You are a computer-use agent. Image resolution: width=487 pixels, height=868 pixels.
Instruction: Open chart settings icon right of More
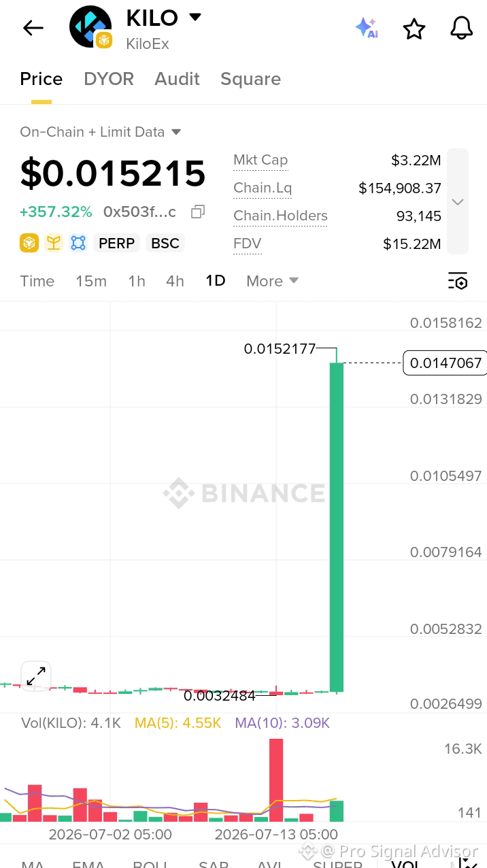458,281
